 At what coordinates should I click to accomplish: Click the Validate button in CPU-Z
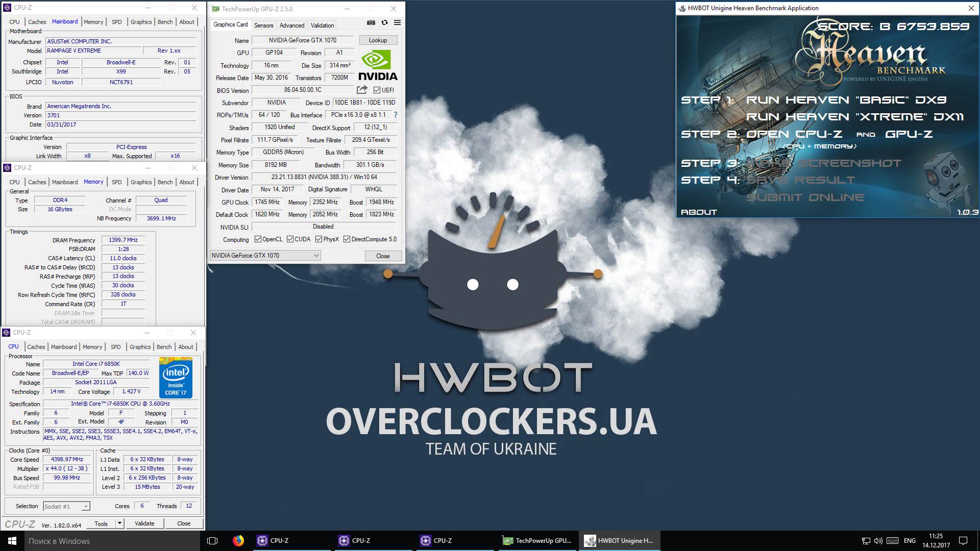(144, 523)
